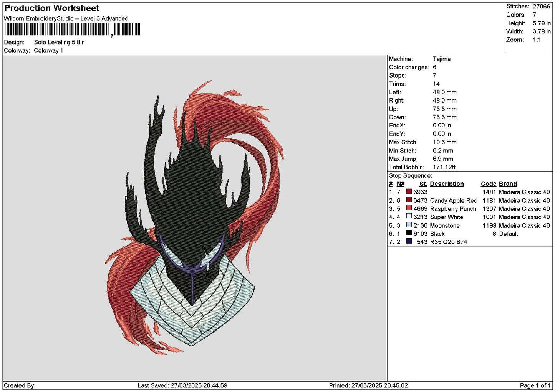Click the Trims value '14'

tap(436, 84)
